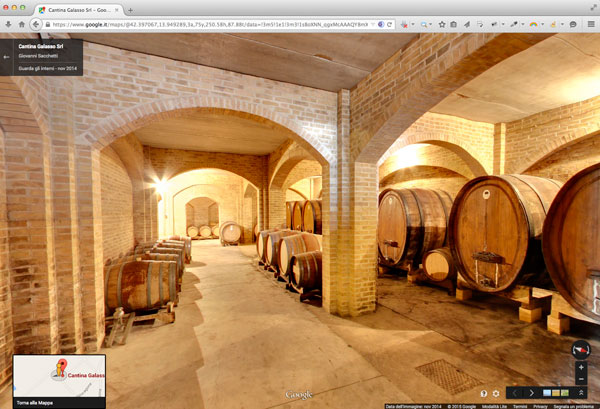Click the Firefox downloads arrow icon
The image size is (600, 409).
point(8,24)
